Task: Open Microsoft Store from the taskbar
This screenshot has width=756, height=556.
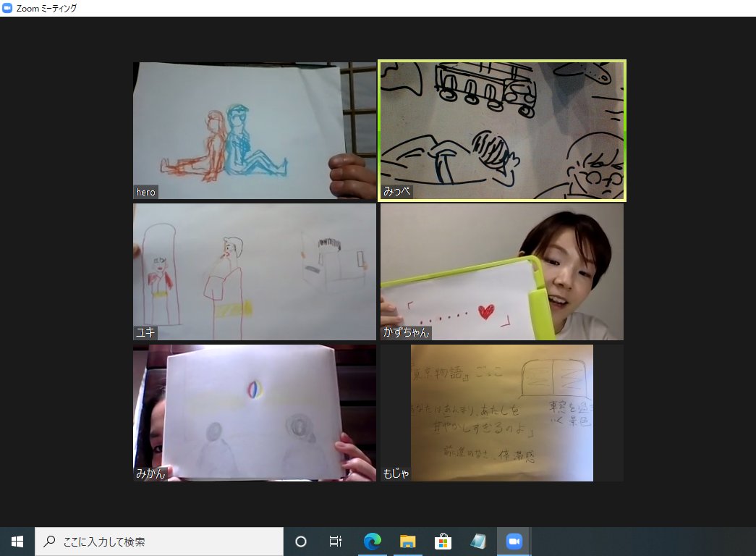Action: click(x=443, y=541)
